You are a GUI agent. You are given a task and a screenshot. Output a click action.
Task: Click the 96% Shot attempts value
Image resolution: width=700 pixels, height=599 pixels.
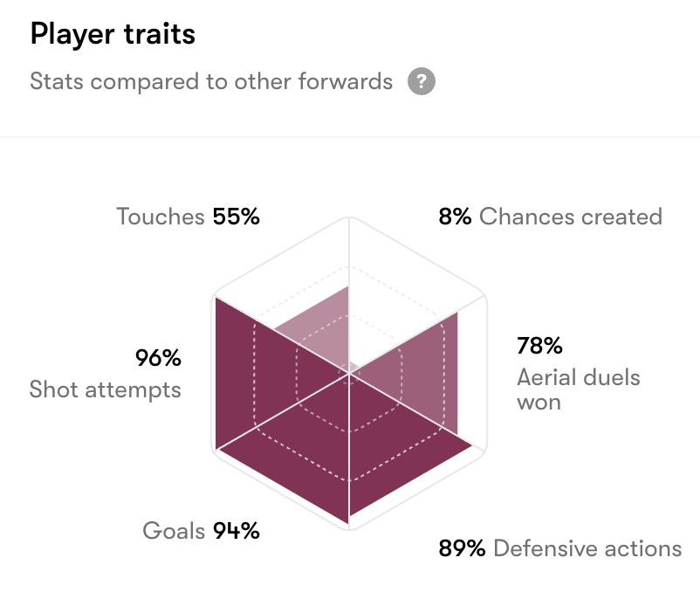pos(158,358)
